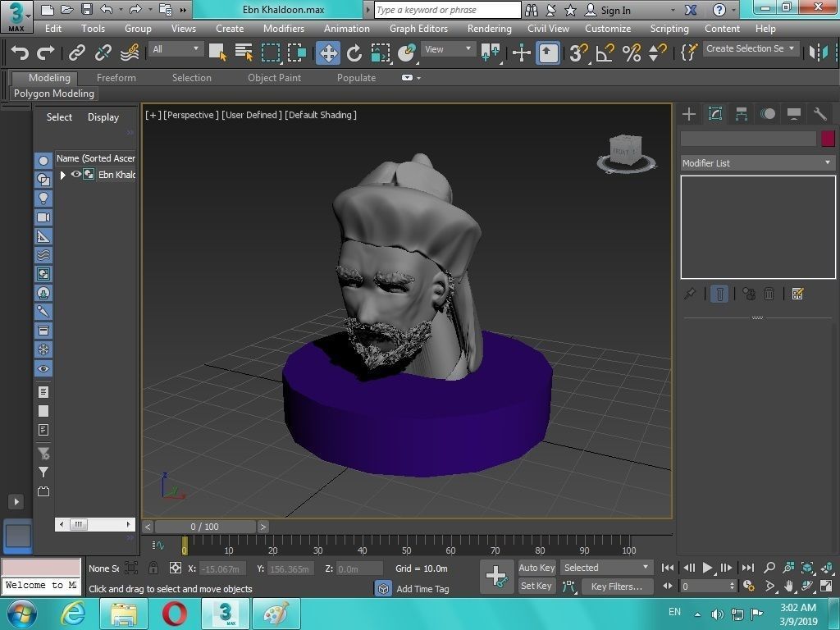Toggle the Spinner Snap button
This screenshot has height=630, width=840.
point(657,52)
